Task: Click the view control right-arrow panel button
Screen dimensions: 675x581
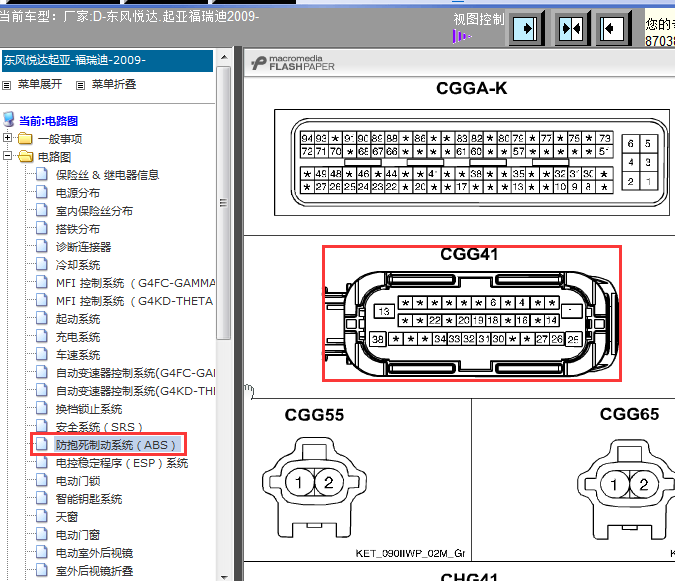Action: coord(526,29)
